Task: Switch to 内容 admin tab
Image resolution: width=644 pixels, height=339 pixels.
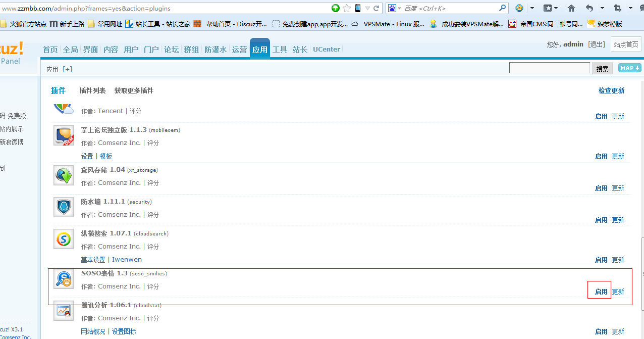Action: [x=111, y=50]
